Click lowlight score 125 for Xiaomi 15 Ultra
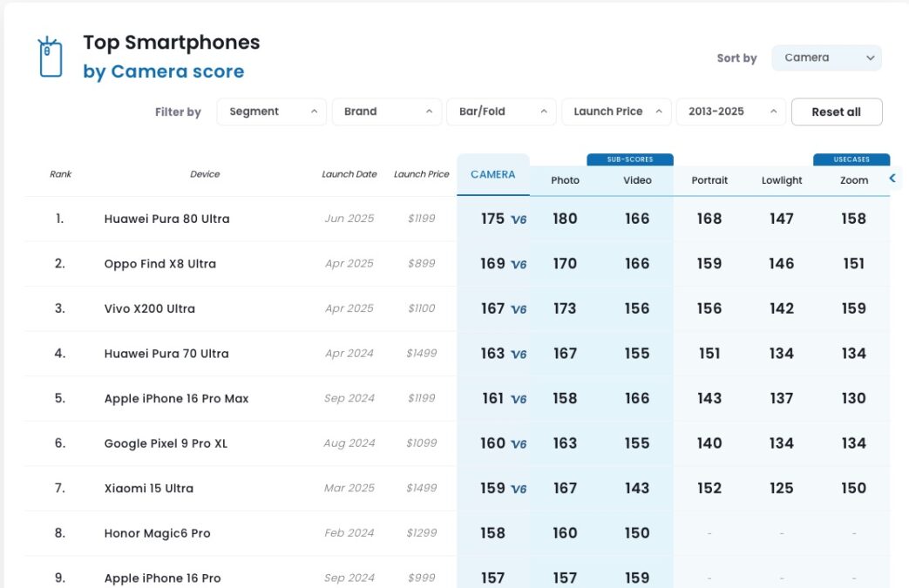 coord(782,489)
